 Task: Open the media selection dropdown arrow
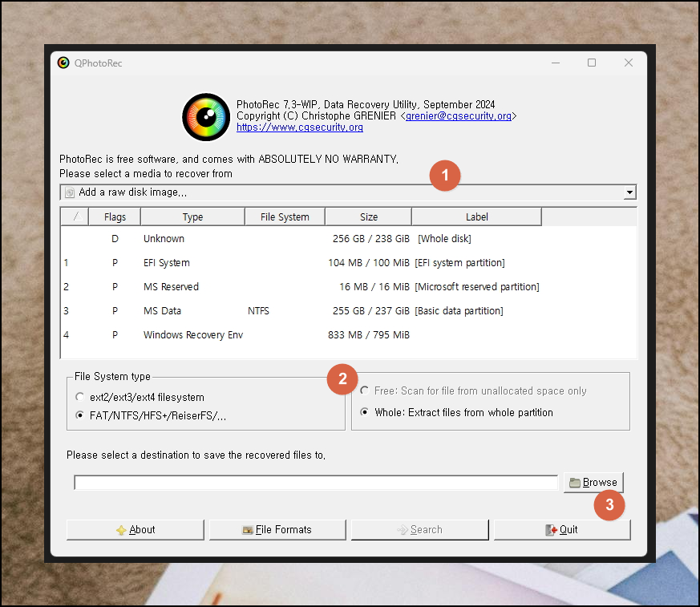click(629, 192)
